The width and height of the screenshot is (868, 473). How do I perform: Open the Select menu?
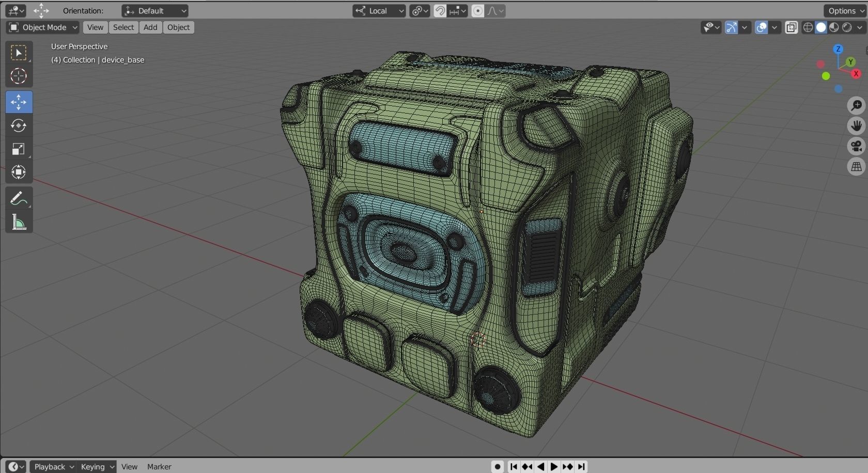[x=123, y=27]
